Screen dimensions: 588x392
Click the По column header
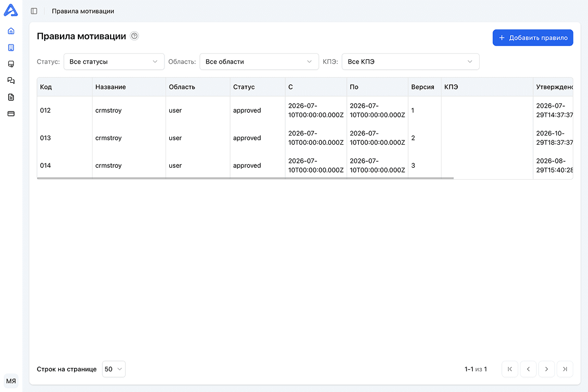[x=378, y=87]
